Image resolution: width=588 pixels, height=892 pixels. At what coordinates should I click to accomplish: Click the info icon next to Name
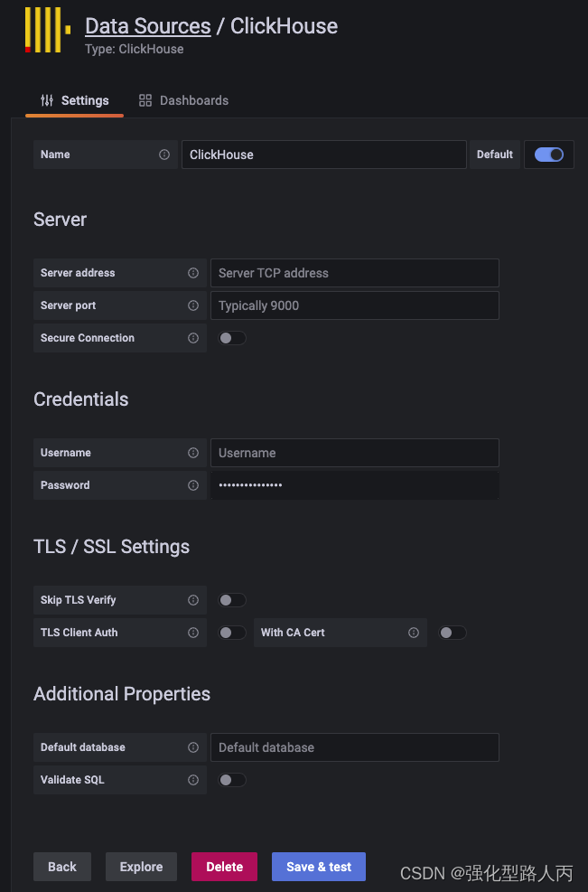(165, 154)
